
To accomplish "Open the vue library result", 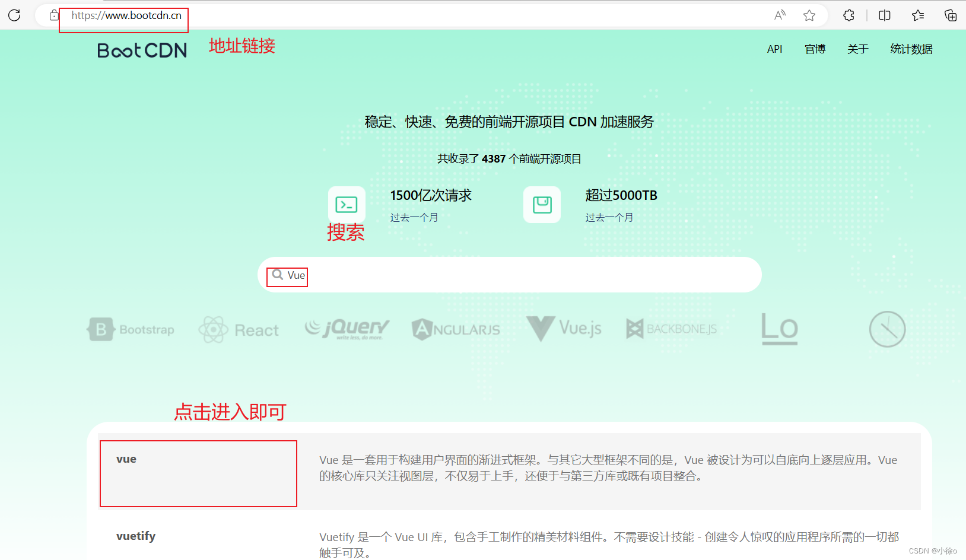I will pos(126,459).
